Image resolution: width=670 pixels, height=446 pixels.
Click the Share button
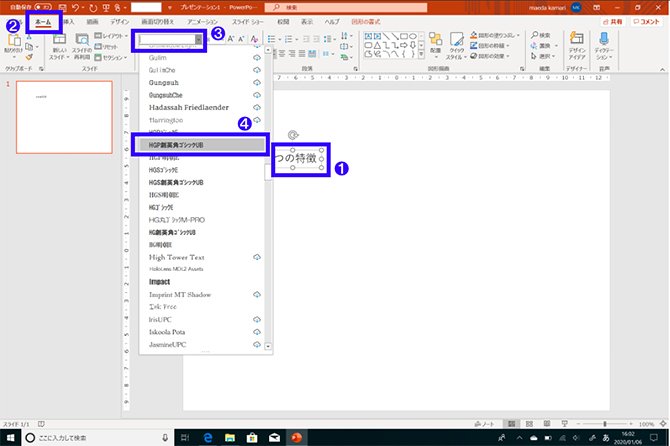(613, 22)
